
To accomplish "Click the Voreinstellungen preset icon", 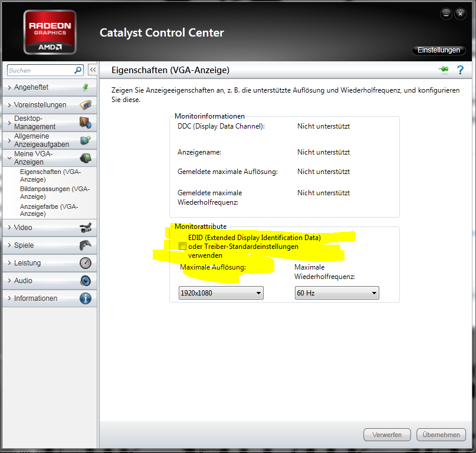I will pos(86,105).
